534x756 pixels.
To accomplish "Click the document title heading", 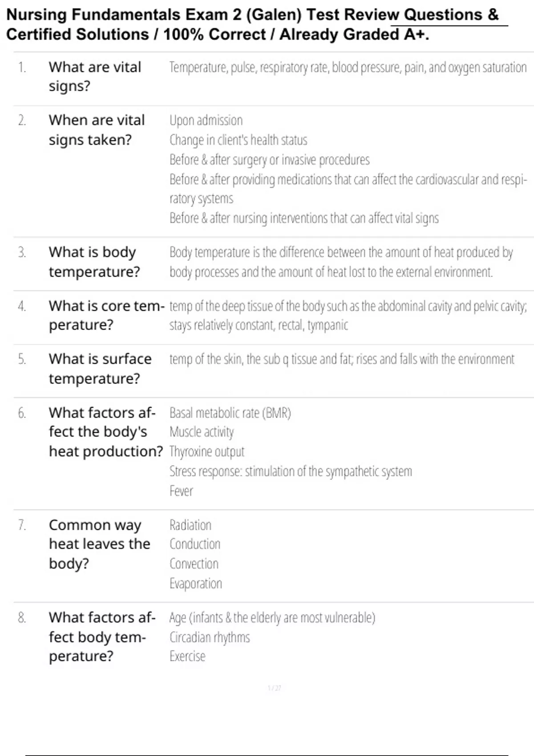I will tap(253, 24).
